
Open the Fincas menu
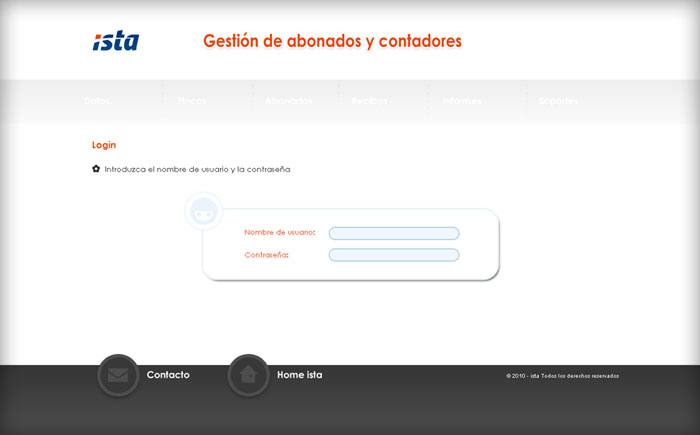point(192,101)
